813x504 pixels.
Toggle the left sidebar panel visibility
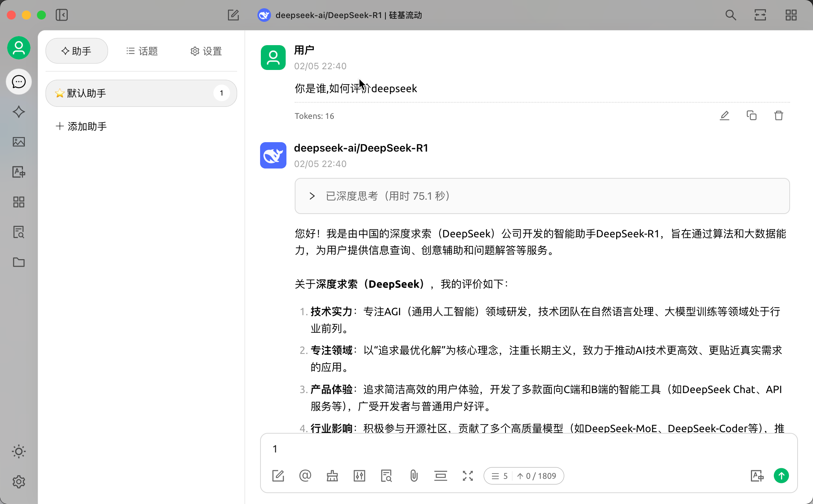click(x=62, y=15)
